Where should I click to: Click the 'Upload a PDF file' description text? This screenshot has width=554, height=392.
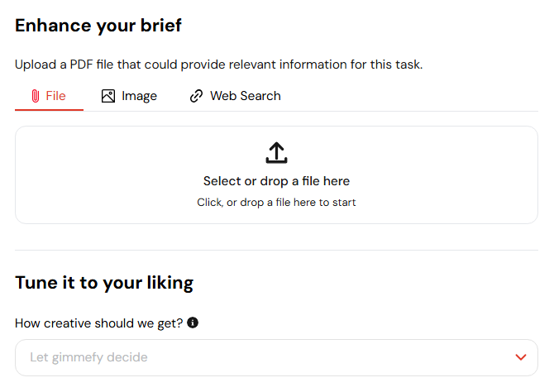pos(218,65)
